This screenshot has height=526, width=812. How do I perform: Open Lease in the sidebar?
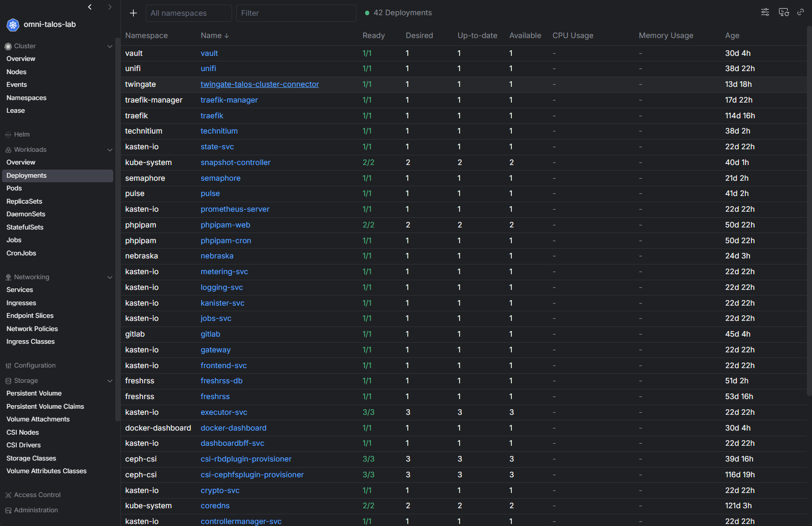click(x=16, y=111)
